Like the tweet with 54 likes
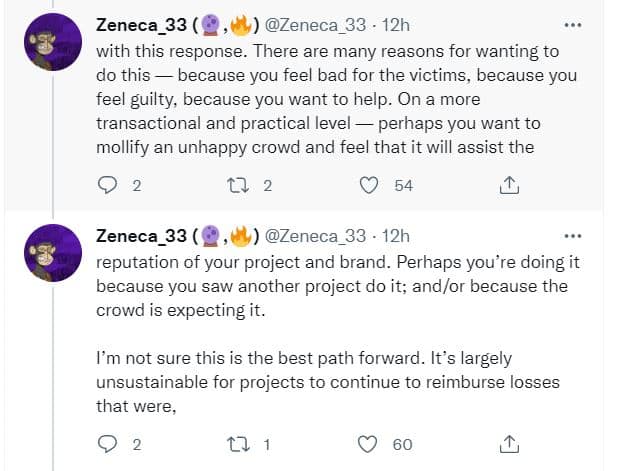 [x=369, y=185]
